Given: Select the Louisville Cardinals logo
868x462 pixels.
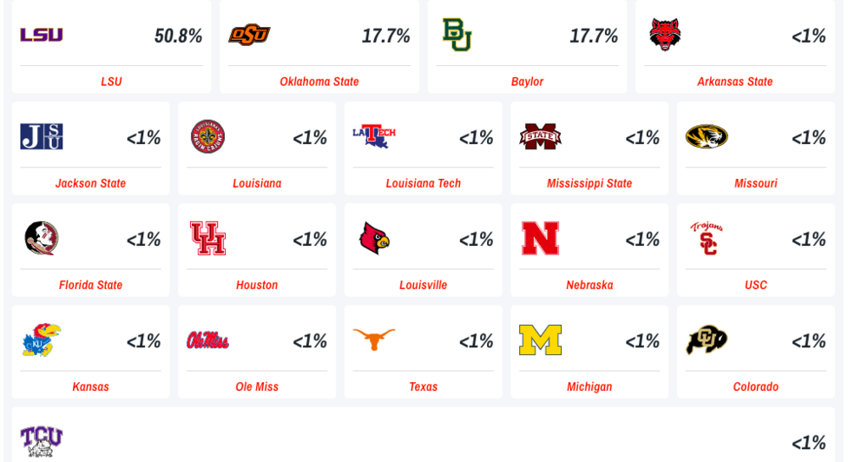Looking at the screenshot, I should (374, 238).
